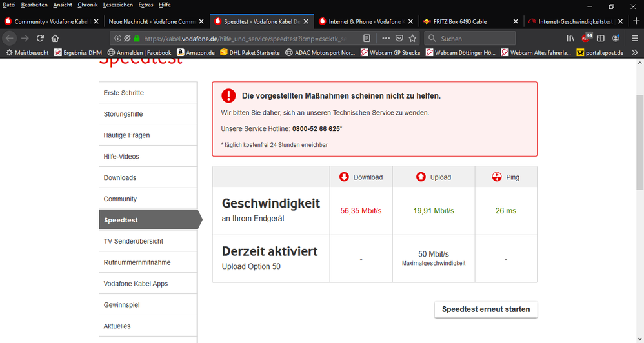Open the Firefox account icon

616,38
